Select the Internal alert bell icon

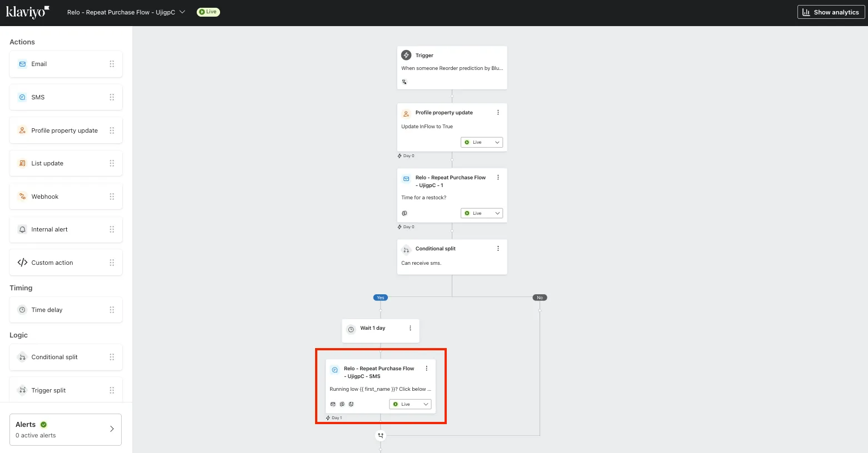[22, 229]
